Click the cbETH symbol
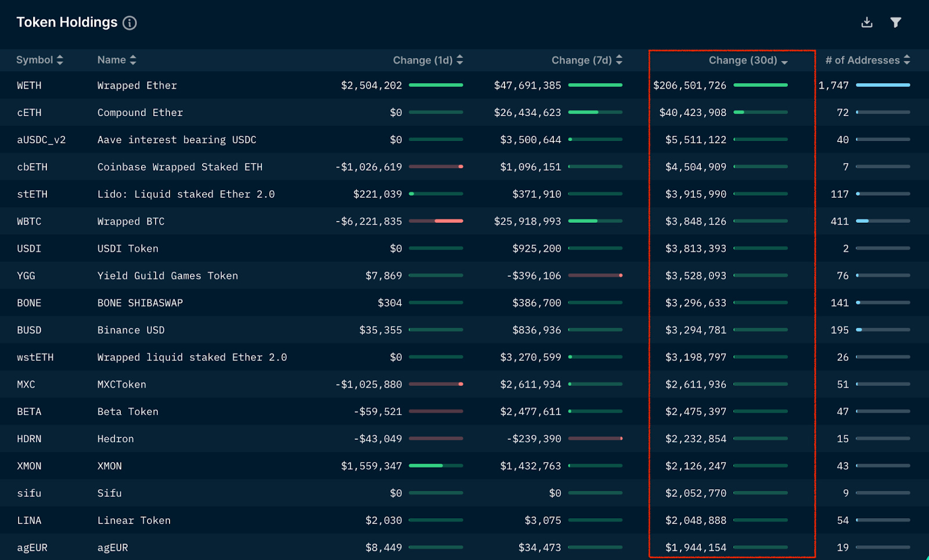This screenshot has width=929, height=560. 32,167
